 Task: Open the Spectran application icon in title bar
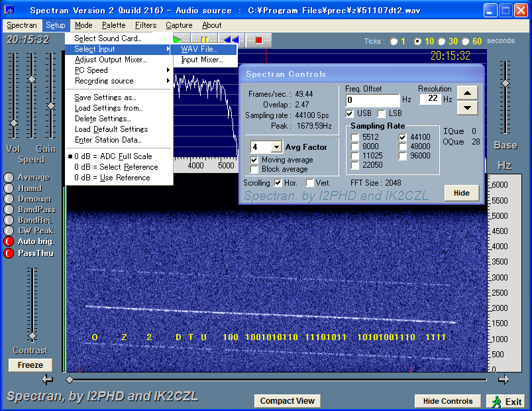(9, 10)
